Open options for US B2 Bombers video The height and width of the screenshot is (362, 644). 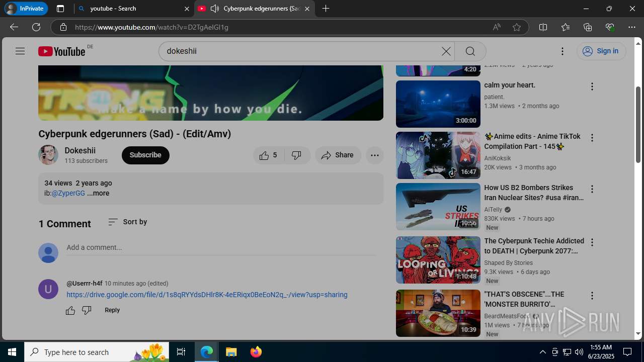(592, 189)
